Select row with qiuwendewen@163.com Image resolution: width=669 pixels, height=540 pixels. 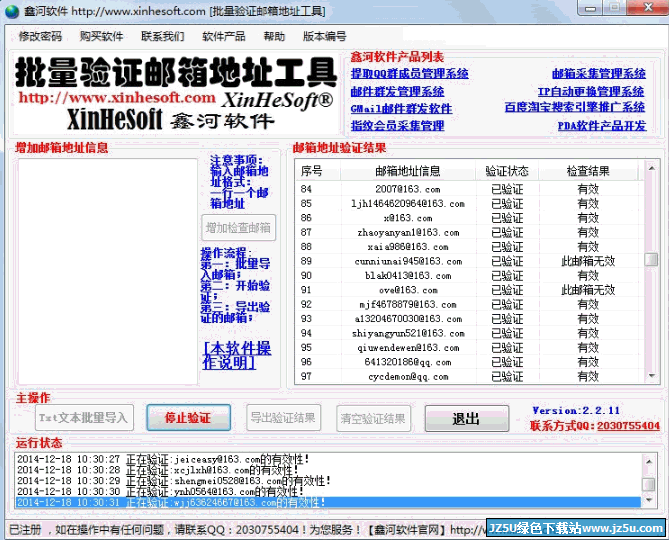point(469,348)
